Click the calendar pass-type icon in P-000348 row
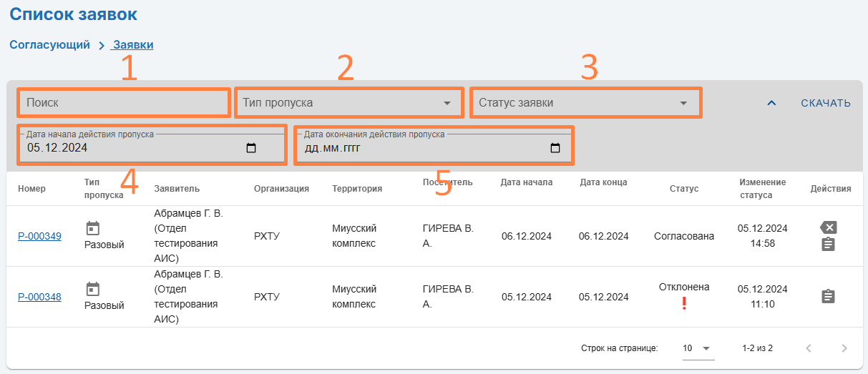Viewport: 868px width, 374px height. tap(92, 289)
